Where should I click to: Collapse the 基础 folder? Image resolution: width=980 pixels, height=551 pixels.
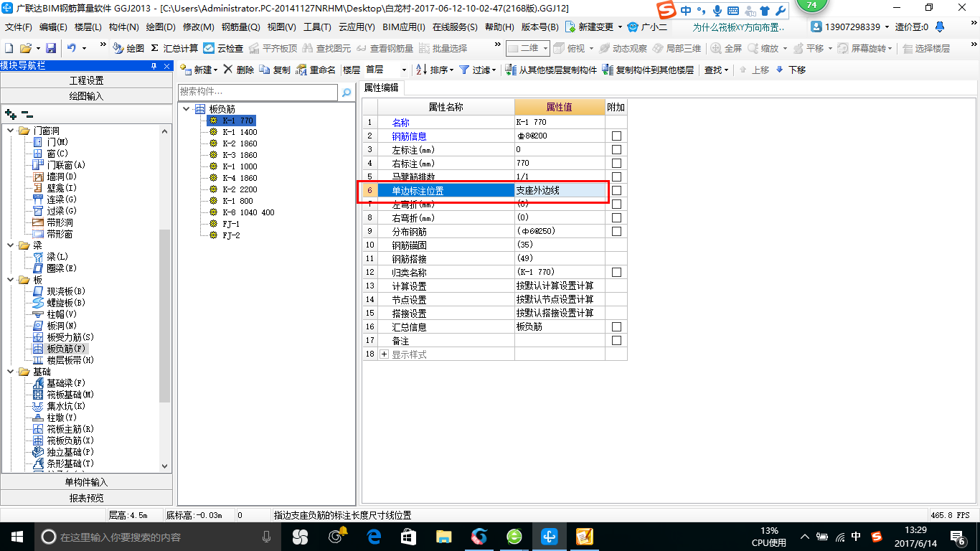(x=11, y=372)
